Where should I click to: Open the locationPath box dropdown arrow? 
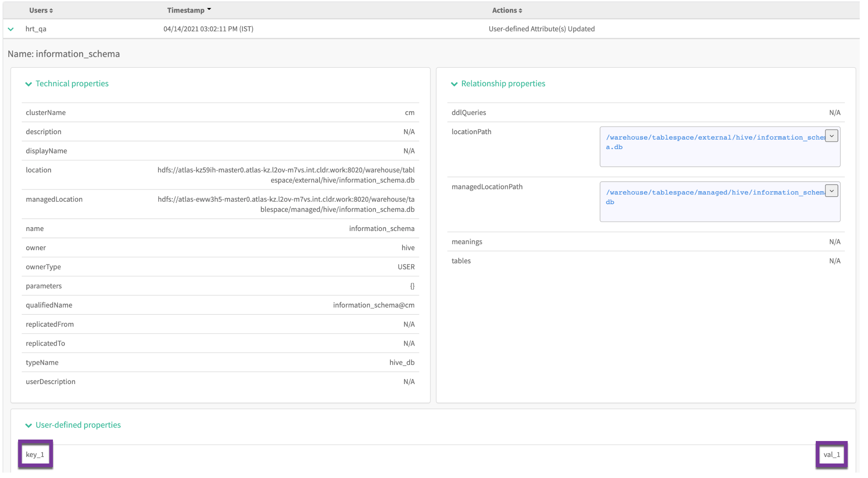pyautogui.click(x=831, y=136)
